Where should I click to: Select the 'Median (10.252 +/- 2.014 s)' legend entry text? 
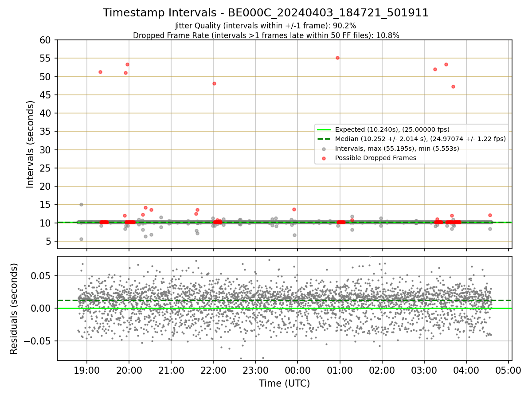click(x=420, y=139)
